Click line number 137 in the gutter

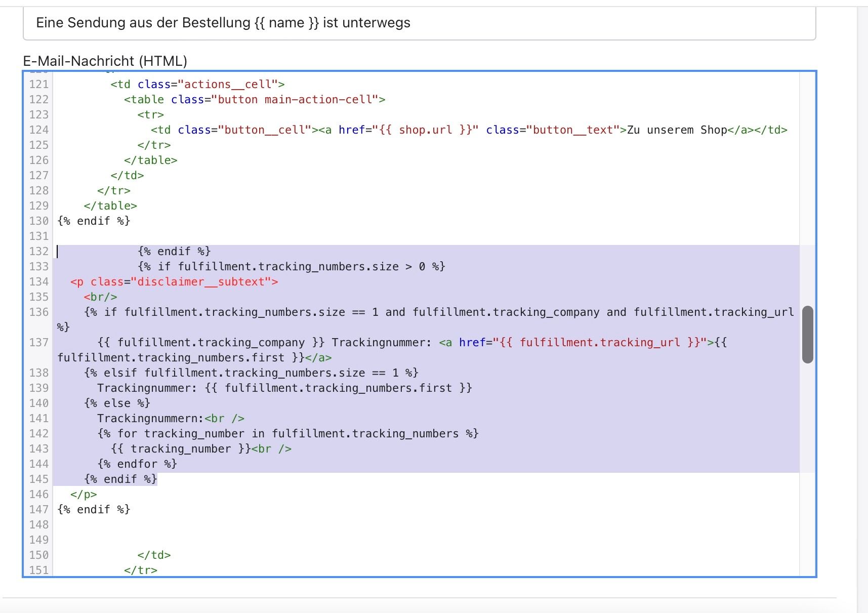point(39,343)
